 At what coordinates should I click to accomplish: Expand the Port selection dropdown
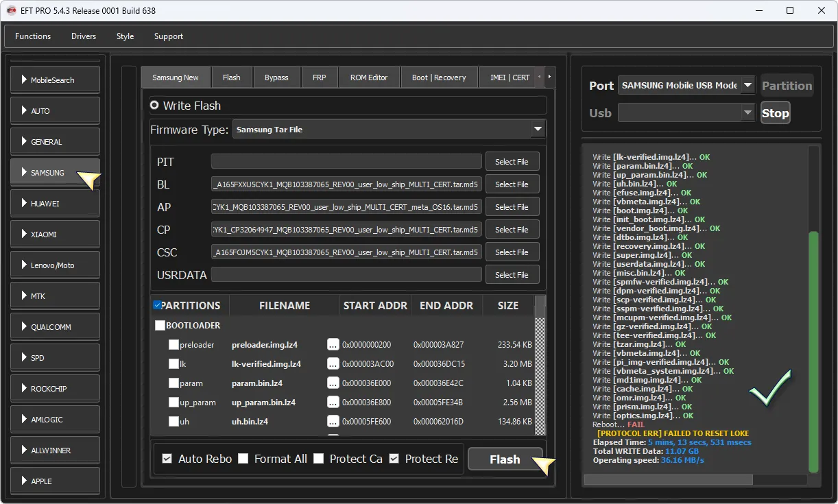(747, 86)
